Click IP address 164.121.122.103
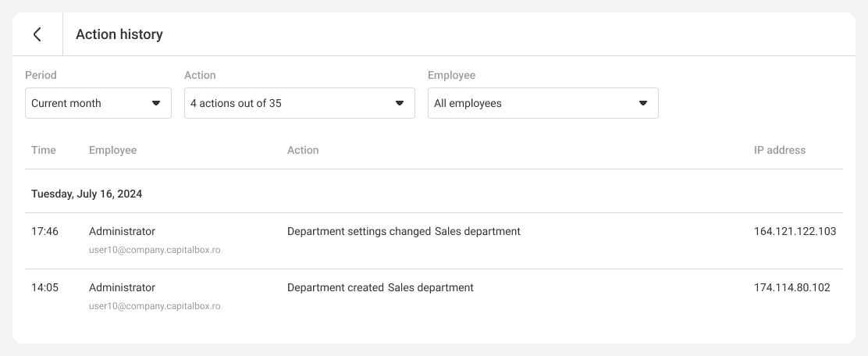This screenshot has height=356, width=868. click(795, 231)
